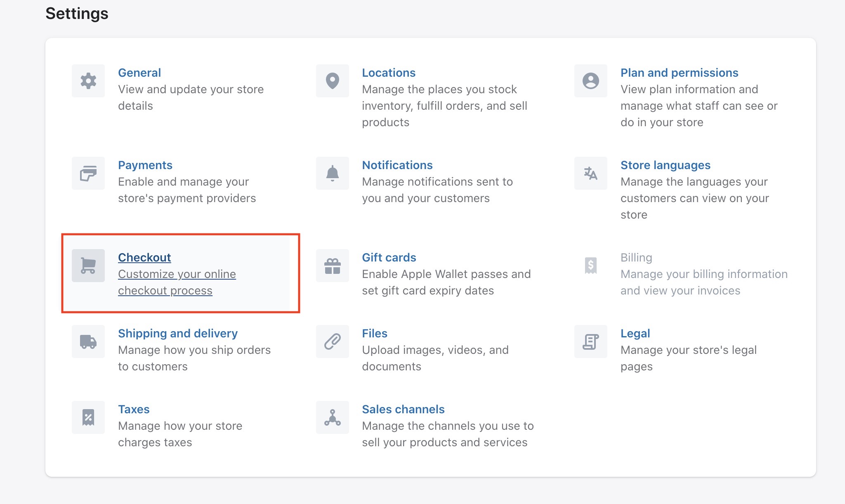Click the Locations pin icon
This screenshot has height=504, width=845.
pos(332,81)
